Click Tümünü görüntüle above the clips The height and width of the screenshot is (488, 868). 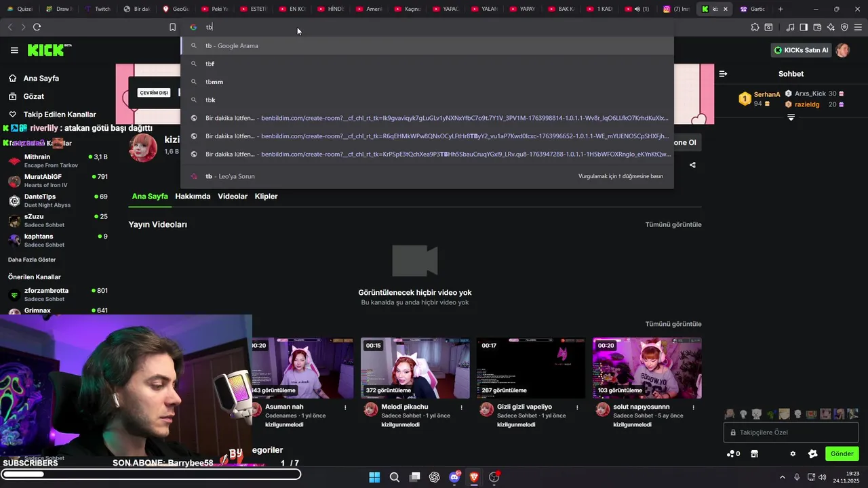[673, 324]
